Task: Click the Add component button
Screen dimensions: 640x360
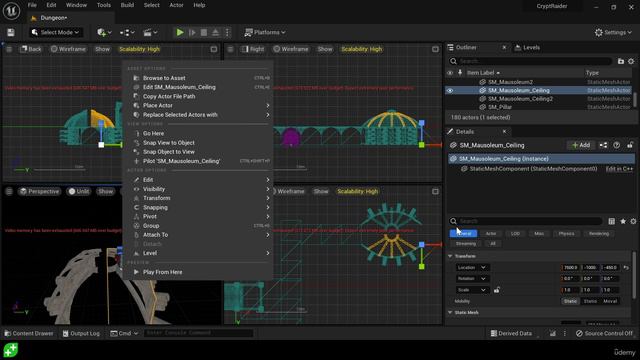Action: [581, 145]
